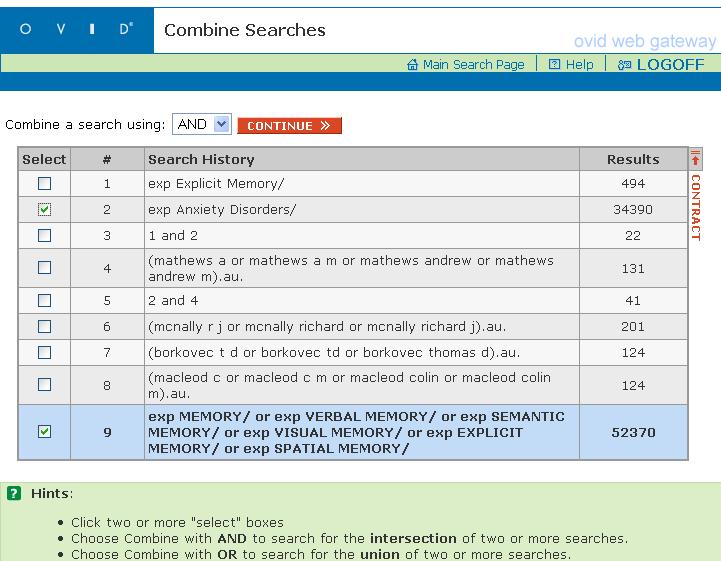Click the macleod author search entry
Image resolution: width=721 pixels, height=561 pixels.
point(349,385)
